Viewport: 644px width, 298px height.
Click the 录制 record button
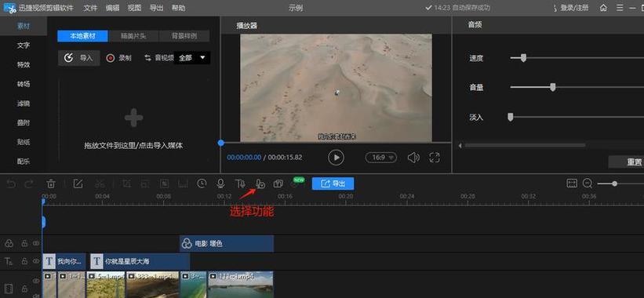[118, 58]
